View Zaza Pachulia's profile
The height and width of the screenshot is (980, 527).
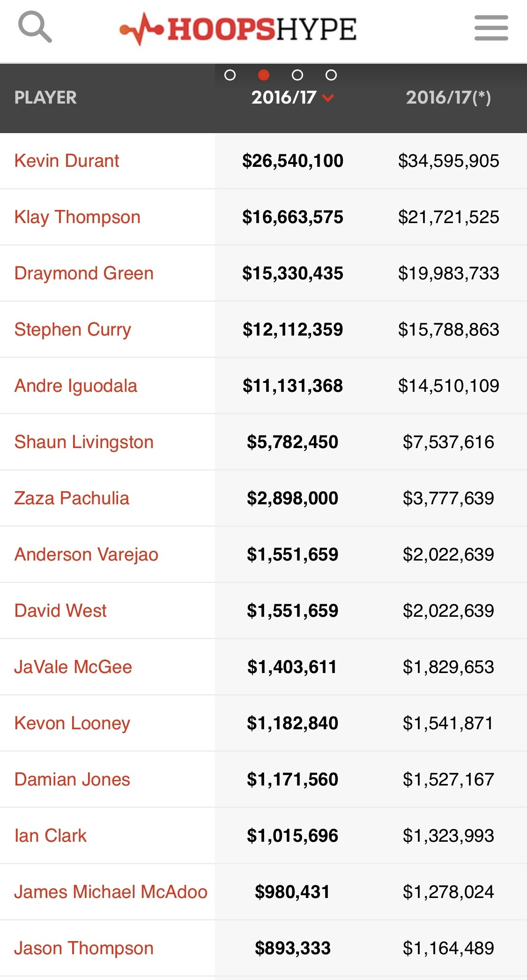tap(72, 498)
